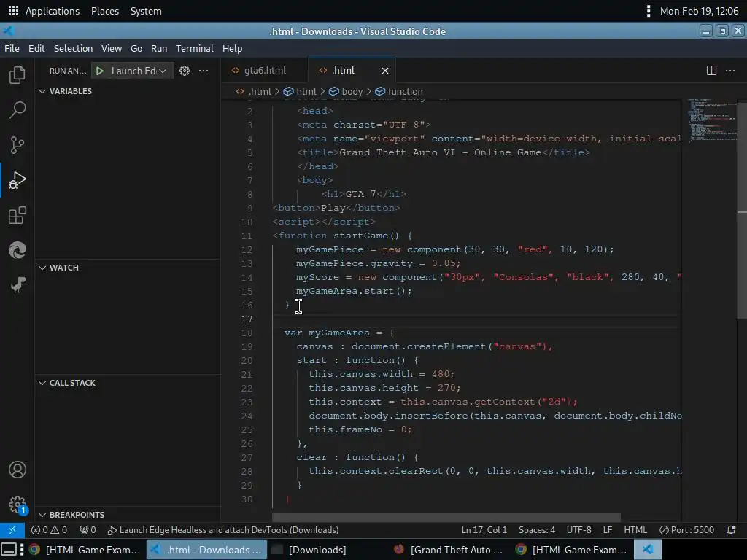Change end of line sequence LF
The height and width of the screenshot is (560, 747).
click(608, 530)
